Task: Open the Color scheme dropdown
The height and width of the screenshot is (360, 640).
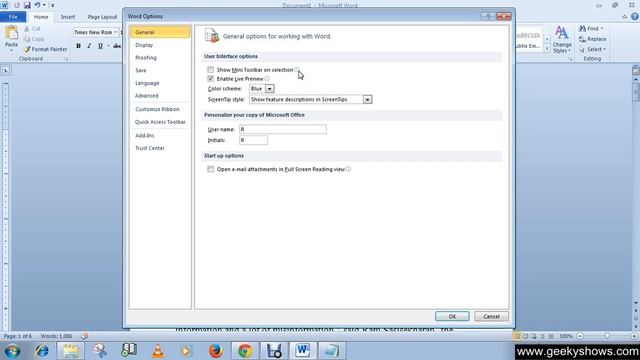Action: click(269, 89)
